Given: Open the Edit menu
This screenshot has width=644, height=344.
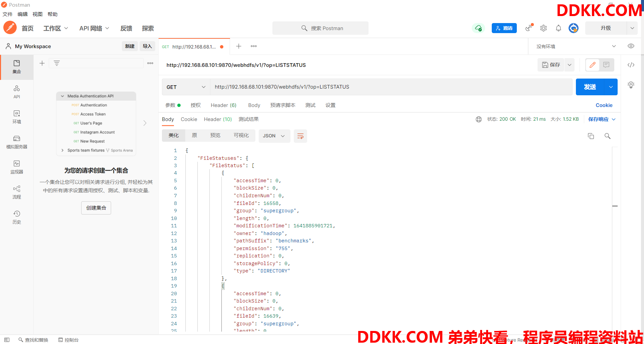Looking at the screenshot, I should [x=22, y=14].
